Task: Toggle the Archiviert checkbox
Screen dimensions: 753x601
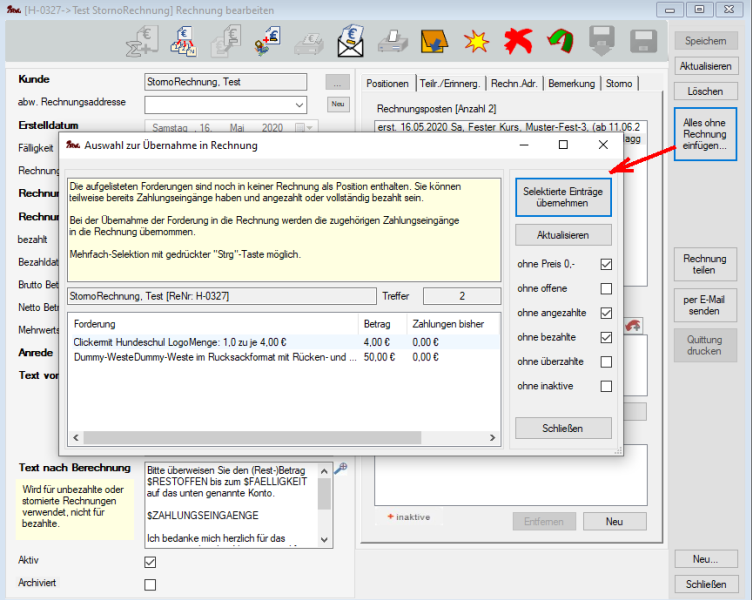Action: point(151,584)
